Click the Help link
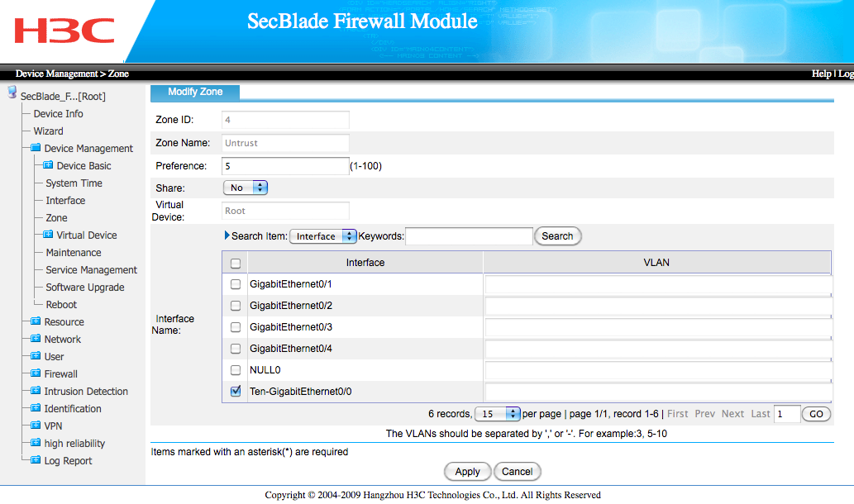The height and width of the screenshot is (504, 854). pos(821,74)
